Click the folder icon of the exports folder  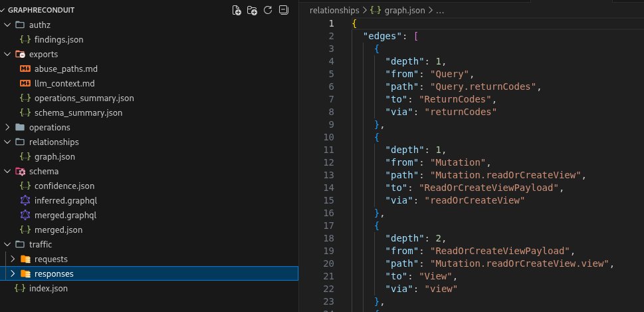[x=20, y=55]
